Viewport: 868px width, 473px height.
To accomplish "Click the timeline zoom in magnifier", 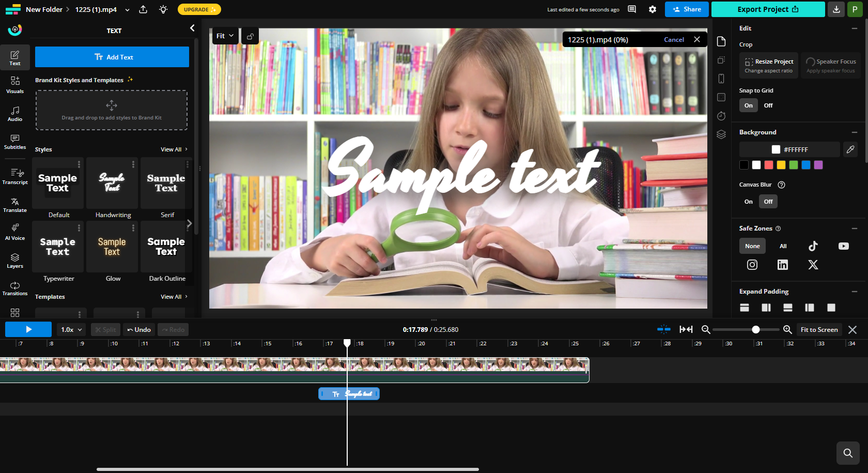I will pos(787,329).
